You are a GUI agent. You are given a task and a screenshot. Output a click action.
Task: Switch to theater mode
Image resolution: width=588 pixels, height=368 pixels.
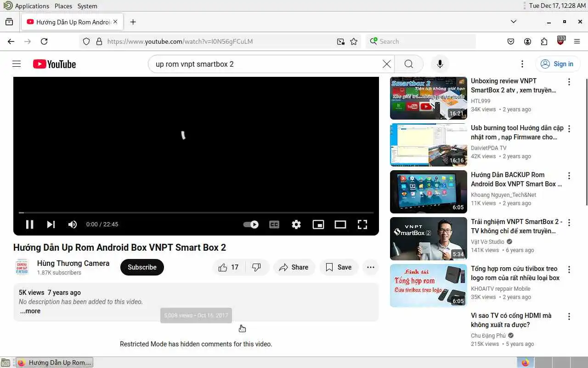coord(340,224)
